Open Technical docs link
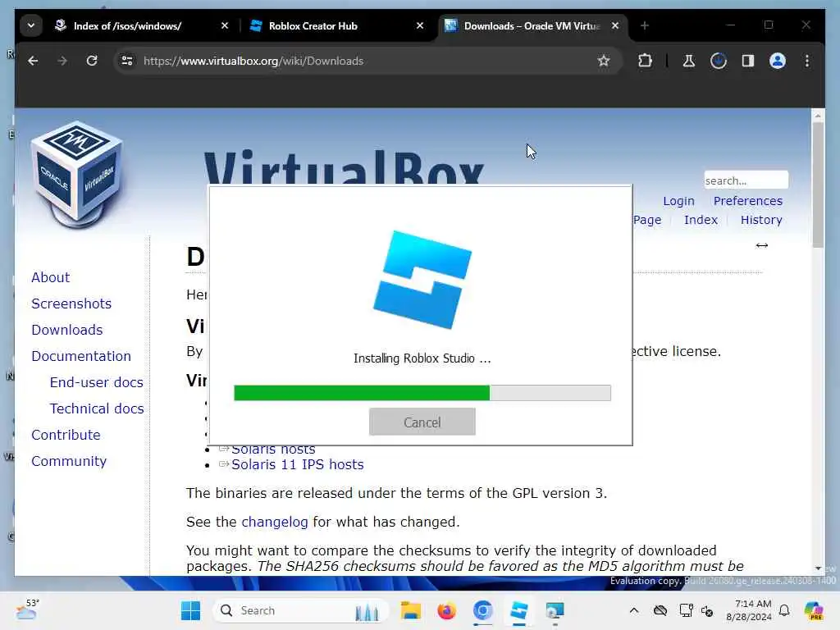 pos(97,409)
